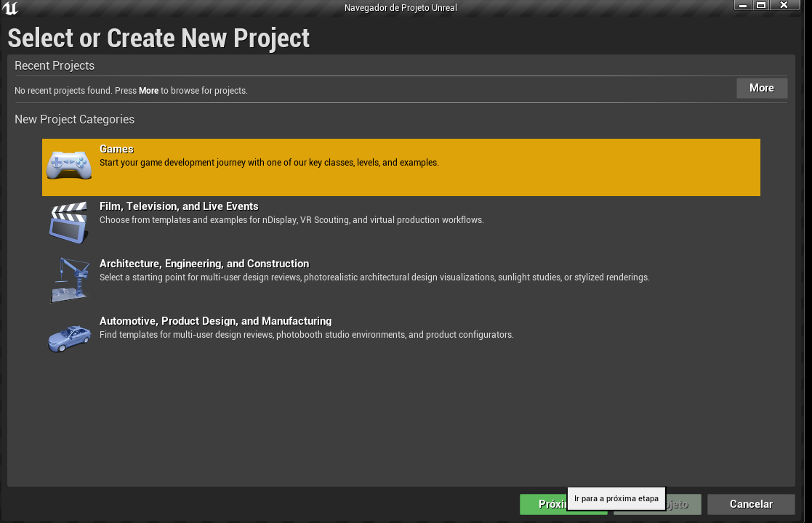Click the multi-user design reviews architecture description
This screenshot has width=812, height=523.
[x=374, y=277]
